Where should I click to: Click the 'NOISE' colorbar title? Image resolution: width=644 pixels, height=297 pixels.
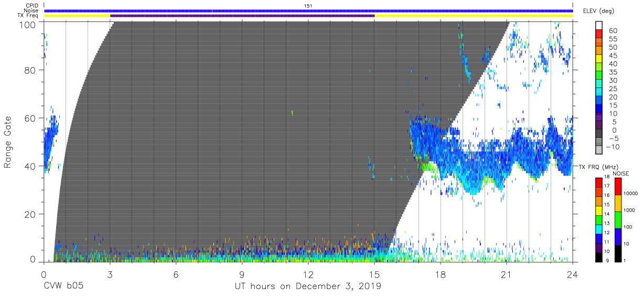pyautogui.click(x=621, y=173)
